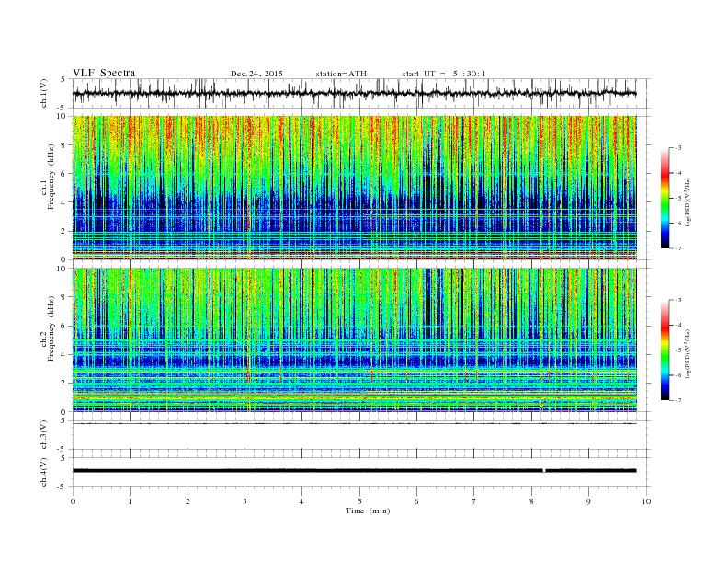Click the log(PSD) label beside ch.2 color bar
This screenshot has height=563, width=728.
[x=688, y=353]
